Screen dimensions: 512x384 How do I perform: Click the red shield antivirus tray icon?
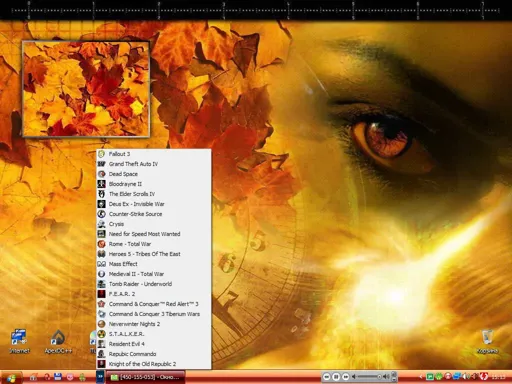coord(483,377)
